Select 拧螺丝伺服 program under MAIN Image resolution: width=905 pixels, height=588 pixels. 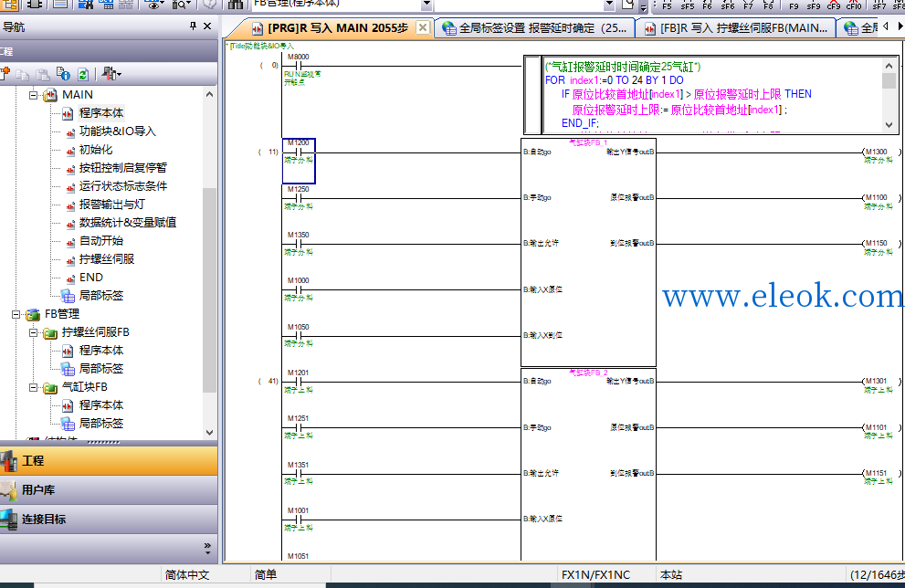pyautogui.click(x=107, y=259)
